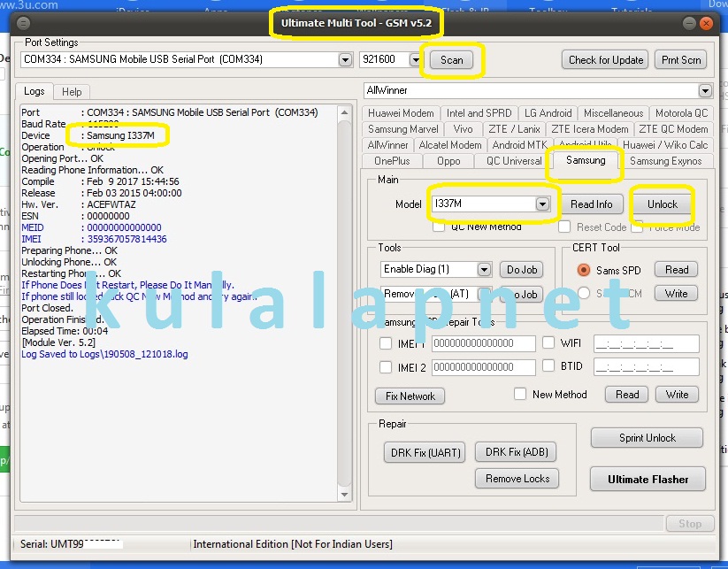This screenshot has width=728, height=569.
Task: Expand the Enable Diag (1) dropdown
Action: tap(484, 269)
